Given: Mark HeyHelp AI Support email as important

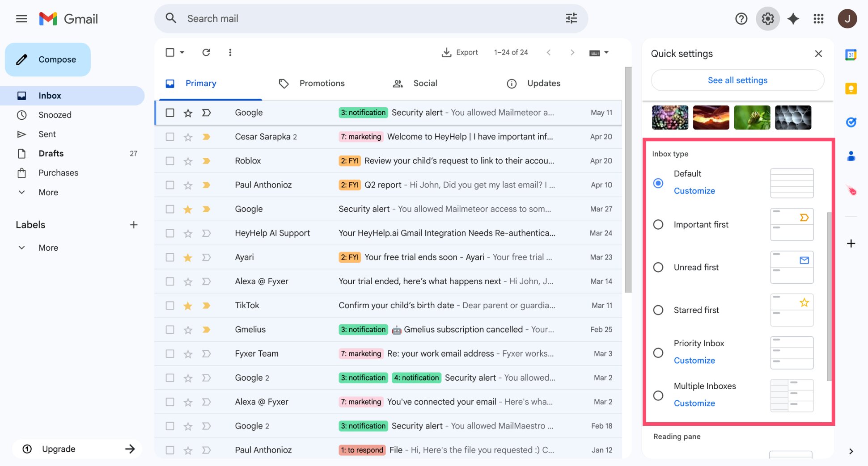Looking at the screenshot, I should (206, 233).
